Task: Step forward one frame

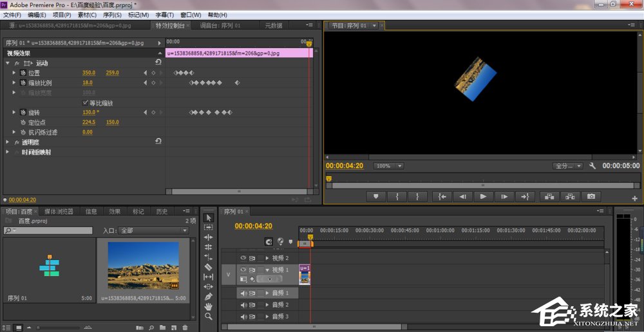Action: (504, 197)
